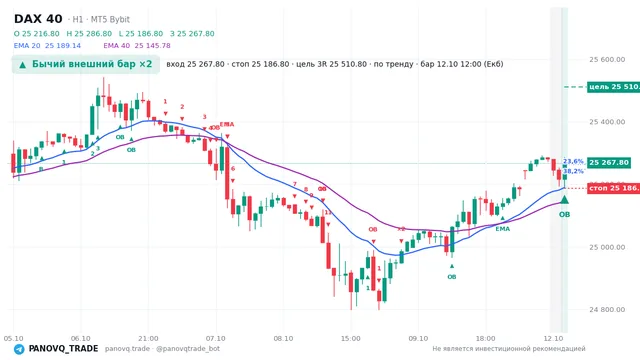This screenshot has width=640, height=360.
Task: Click the 25 600.00 price axis label
Action: [x=607, y=60]
